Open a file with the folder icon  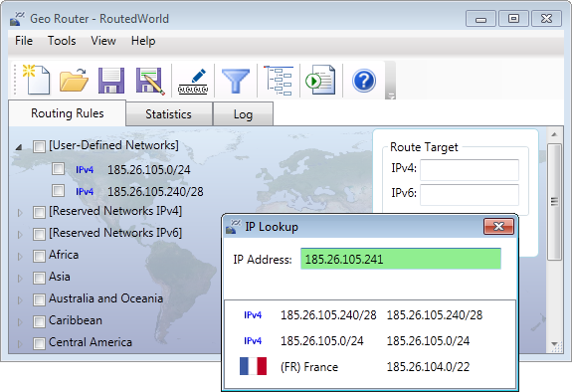click(74, 80)
